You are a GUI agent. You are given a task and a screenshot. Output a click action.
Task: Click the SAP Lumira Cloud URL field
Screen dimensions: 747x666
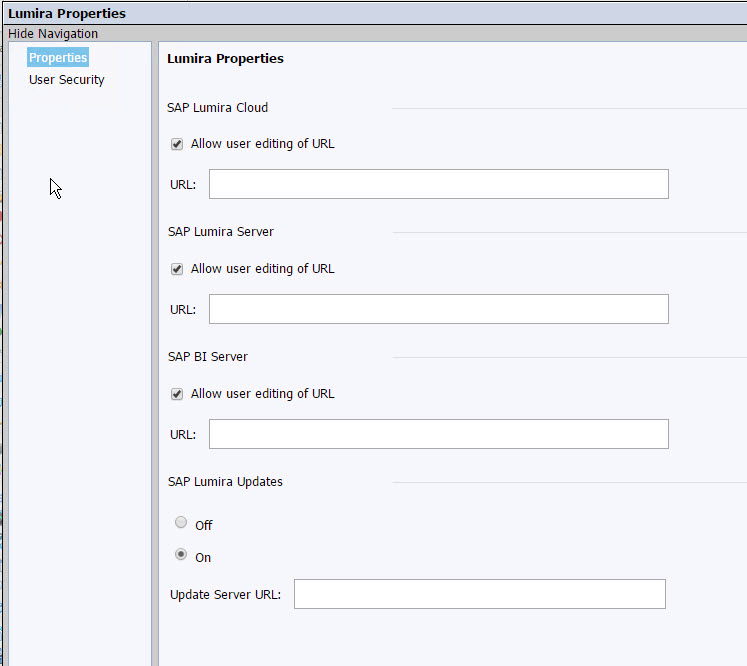click(x=438, y=184)
